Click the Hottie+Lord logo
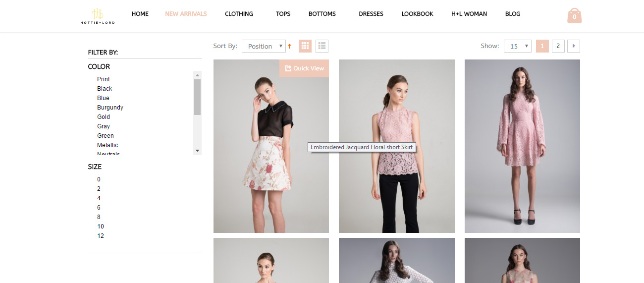 tap(98, 16)
